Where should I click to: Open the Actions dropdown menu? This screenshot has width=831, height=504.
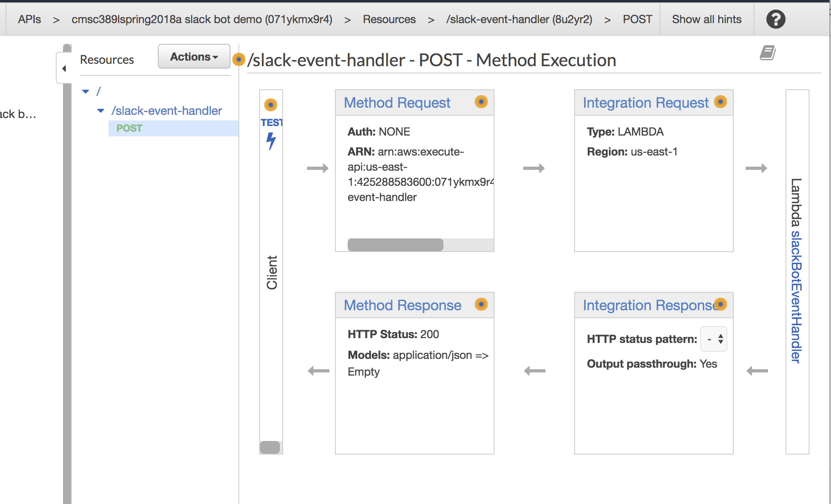pos(194,57)
